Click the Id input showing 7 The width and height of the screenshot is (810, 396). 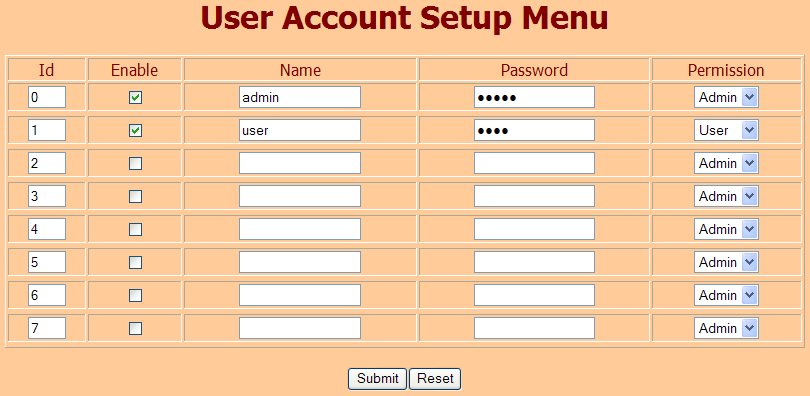pos(47,328)
